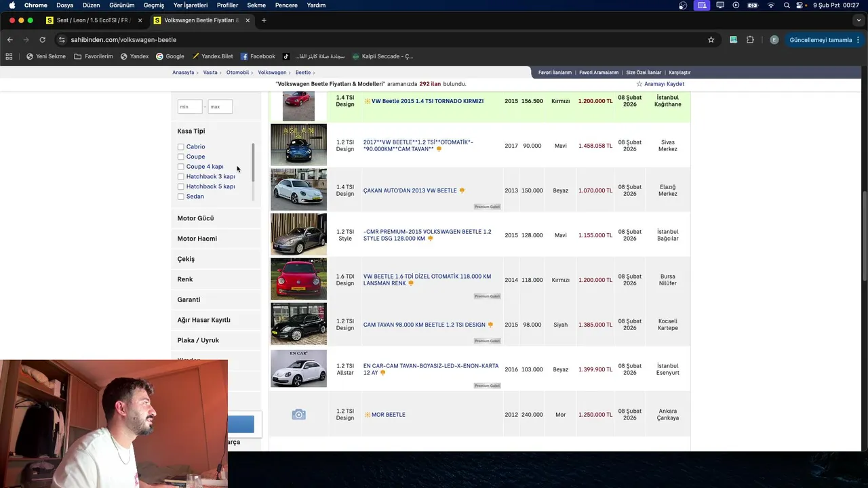Open the Dosya menu
868x488 pixels.
[64, 5]
